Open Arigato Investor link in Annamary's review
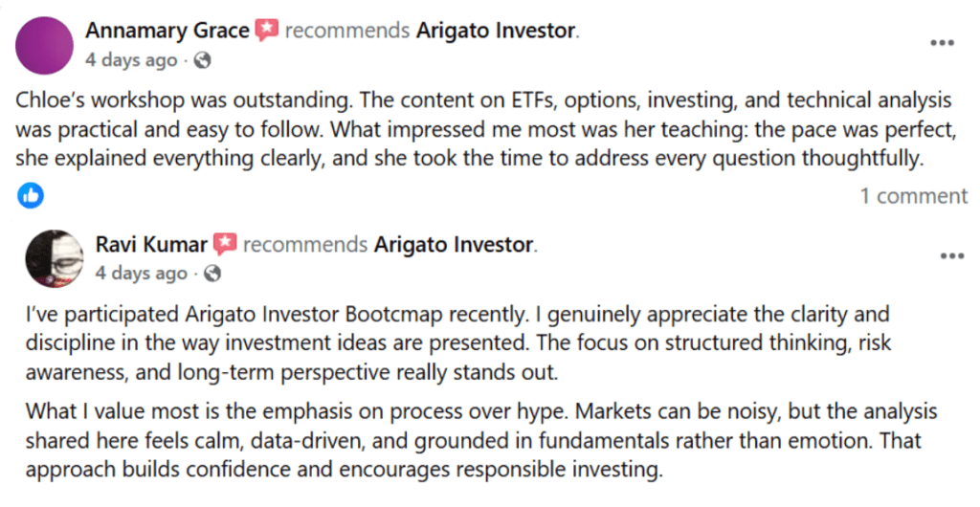This screenshot has height=507, width=980. coord(496,31)
